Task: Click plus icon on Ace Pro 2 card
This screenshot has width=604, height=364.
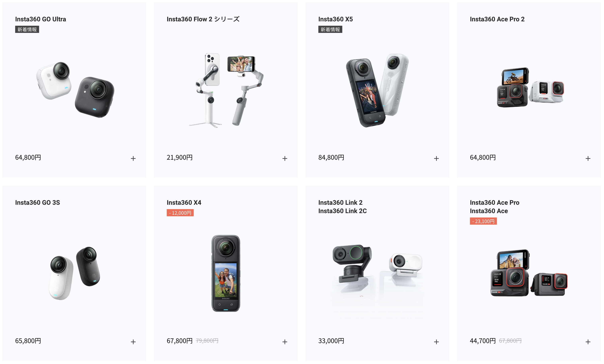Action: [x=588, y=158]
